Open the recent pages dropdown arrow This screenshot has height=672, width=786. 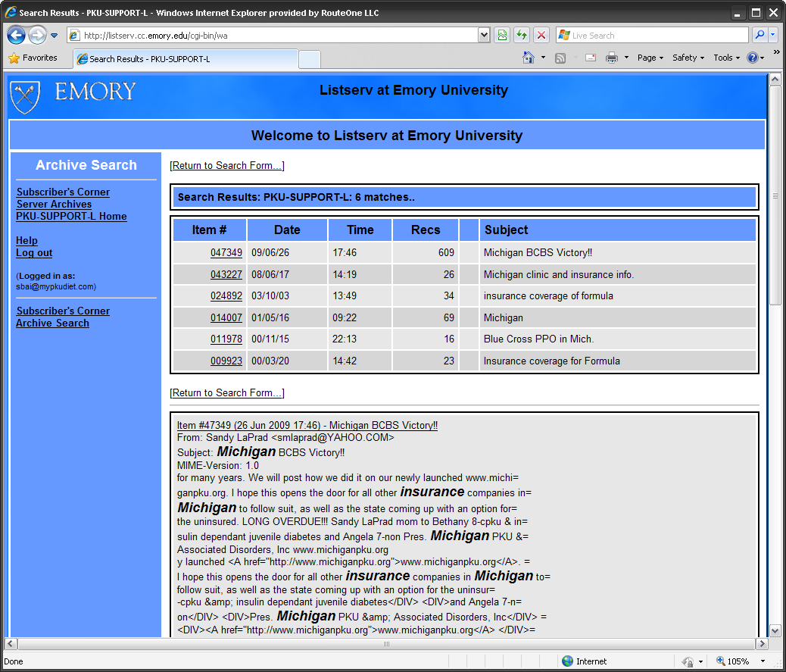point(54,36)
